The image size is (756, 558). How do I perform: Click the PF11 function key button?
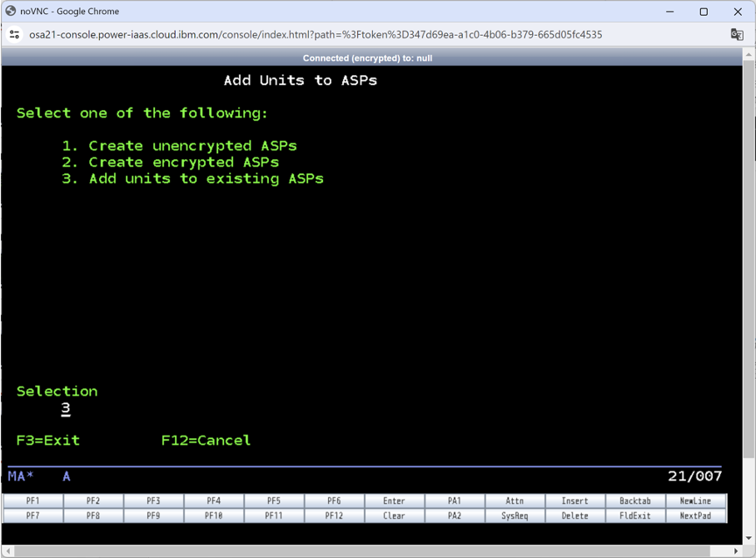274,516
